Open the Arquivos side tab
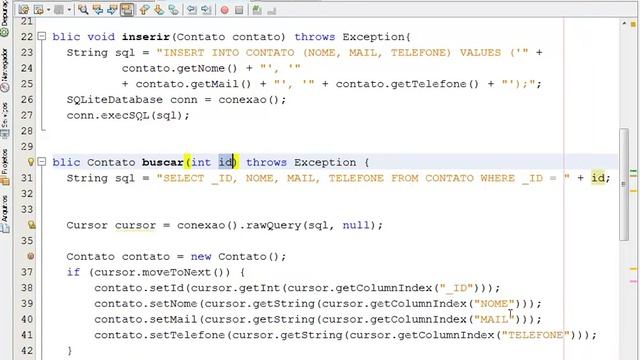The height and width of the screenshot is (360, 640). coord(4,214)
